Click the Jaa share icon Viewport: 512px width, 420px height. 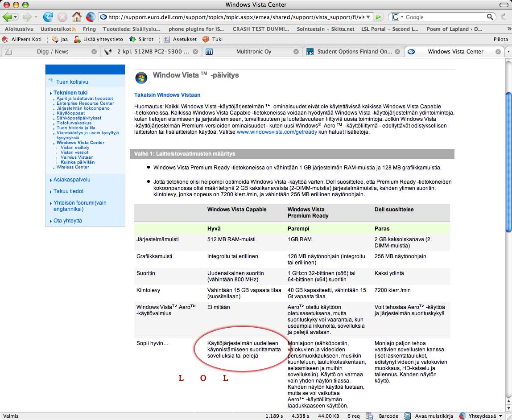(x=55, y=39)
